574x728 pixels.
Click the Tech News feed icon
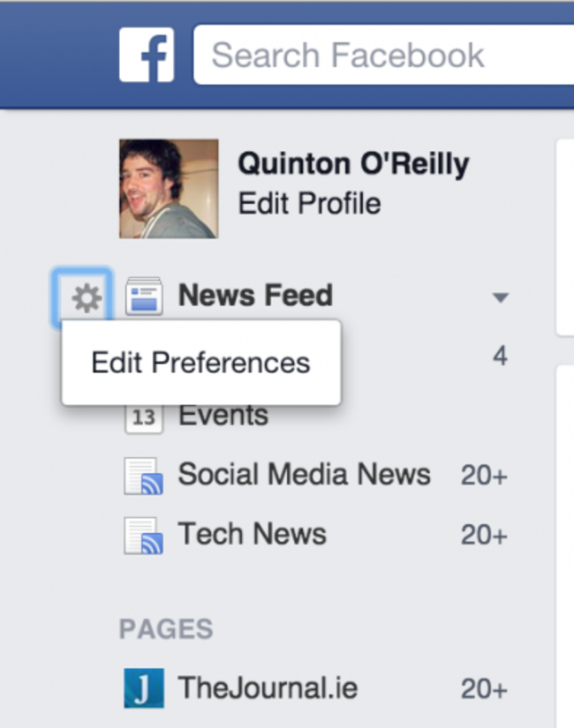144,534
